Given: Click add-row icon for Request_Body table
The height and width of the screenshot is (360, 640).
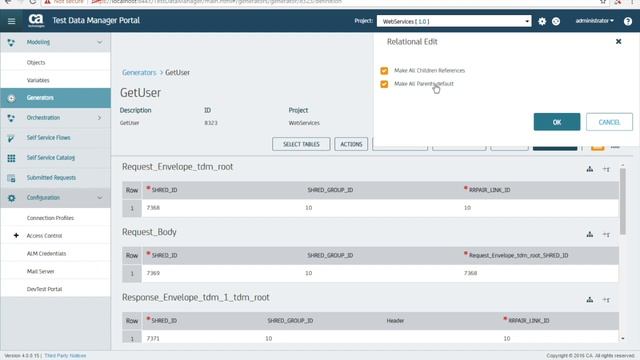Looking at the screenshot, I should coord(606,234).
